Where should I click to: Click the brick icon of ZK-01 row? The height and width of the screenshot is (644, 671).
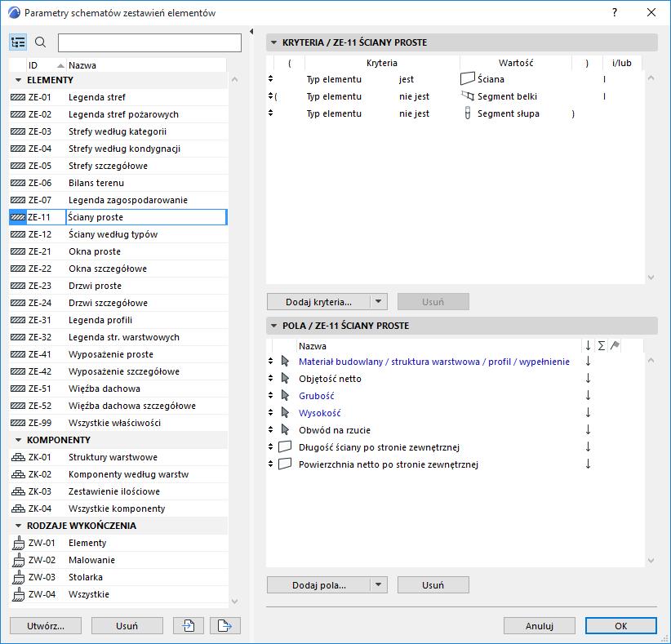17,457
